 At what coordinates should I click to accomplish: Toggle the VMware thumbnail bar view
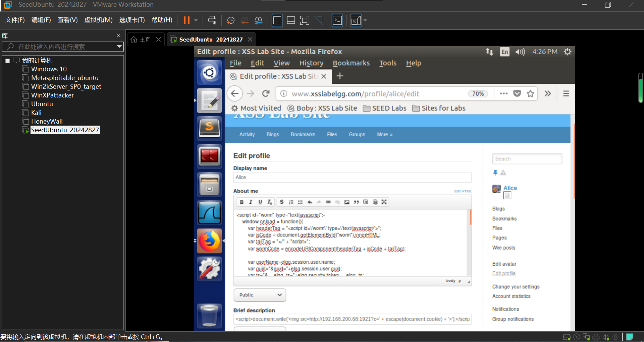click(x=291, y=20)
